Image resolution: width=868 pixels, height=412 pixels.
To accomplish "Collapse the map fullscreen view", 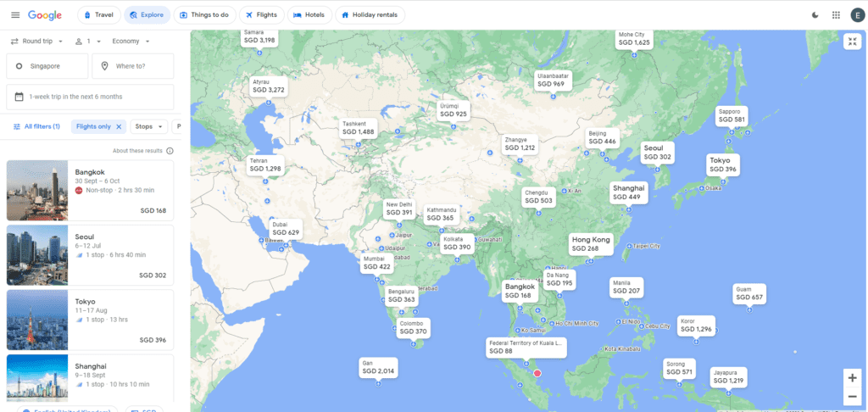I will [x=853, y=42].
